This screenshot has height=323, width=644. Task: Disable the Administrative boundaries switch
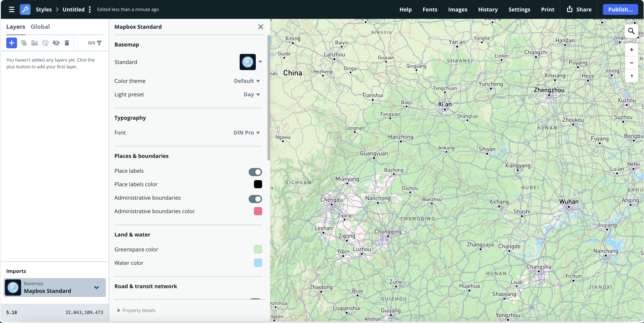pos(255,199)
